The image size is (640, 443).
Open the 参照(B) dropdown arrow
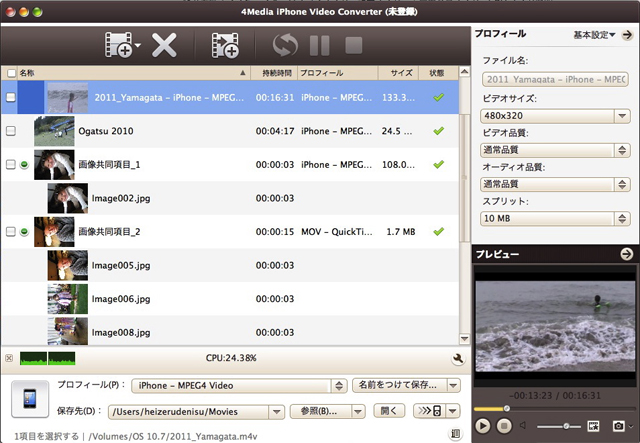(x=358, y=411)
